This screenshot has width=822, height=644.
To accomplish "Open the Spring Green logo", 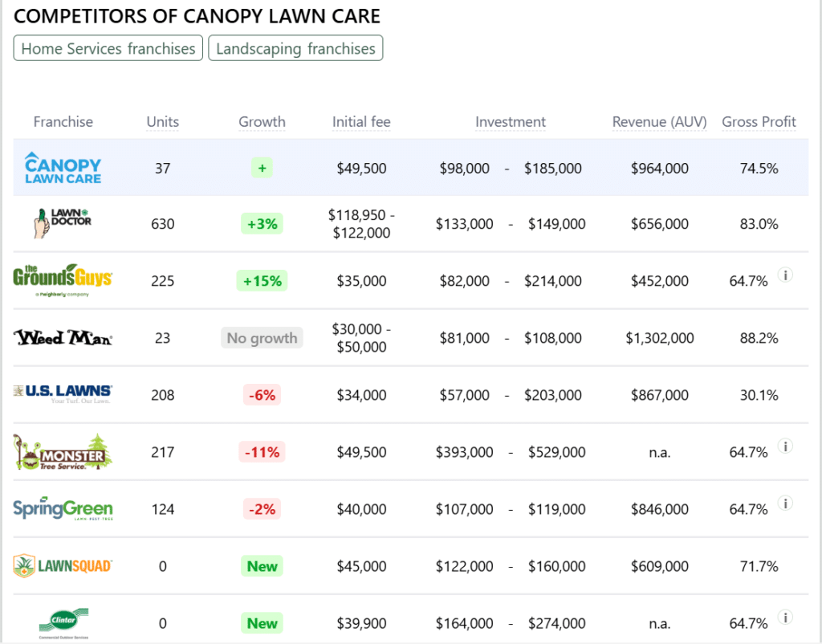I will pos(63,509).
